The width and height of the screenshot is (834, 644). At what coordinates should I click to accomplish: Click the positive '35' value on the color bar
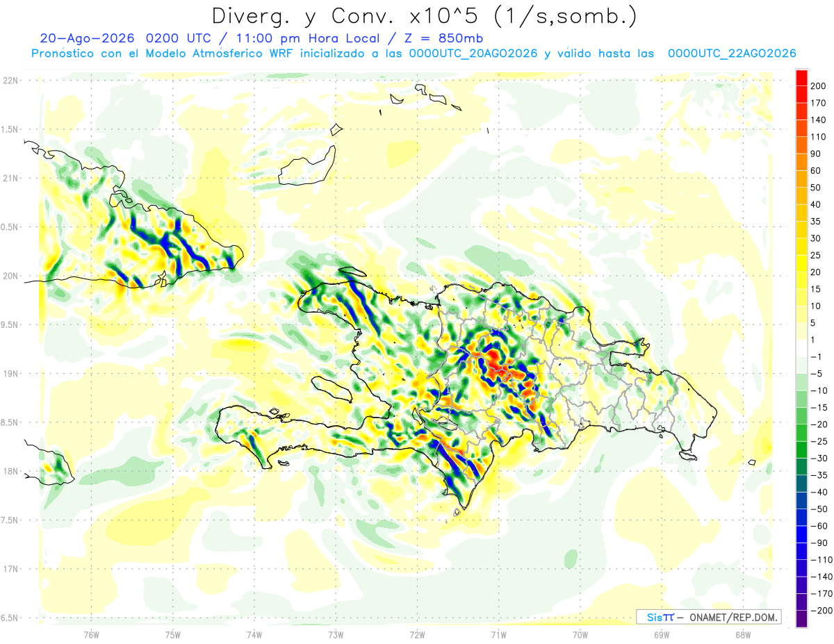(816, 221)
